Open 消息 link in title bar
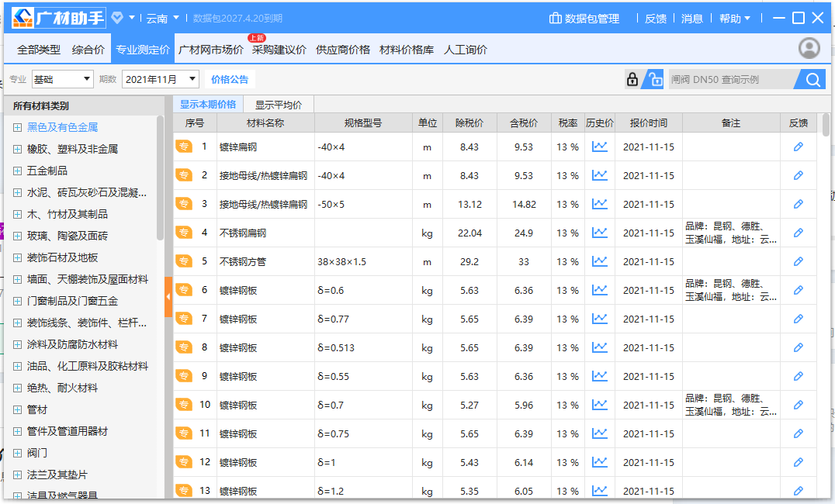 (691, 19)
